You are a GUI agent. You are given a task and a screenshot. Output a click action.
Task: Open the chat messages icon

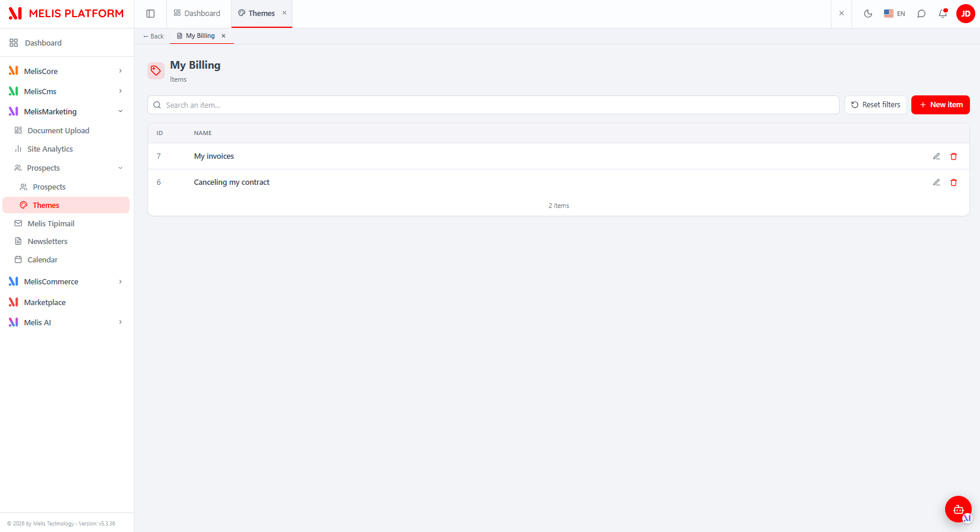coord(921,14)
